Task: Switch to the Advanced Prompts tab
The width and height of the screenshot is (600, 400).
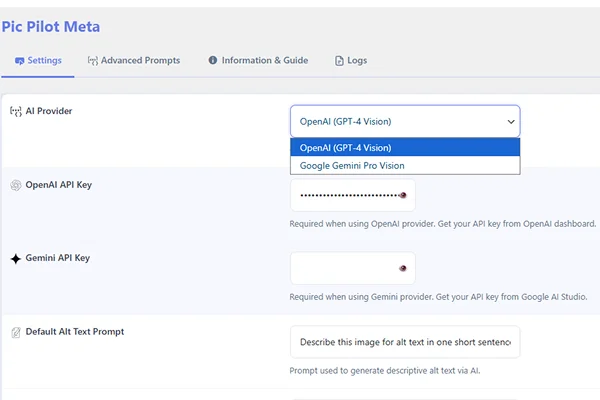Action: point(134,60)
